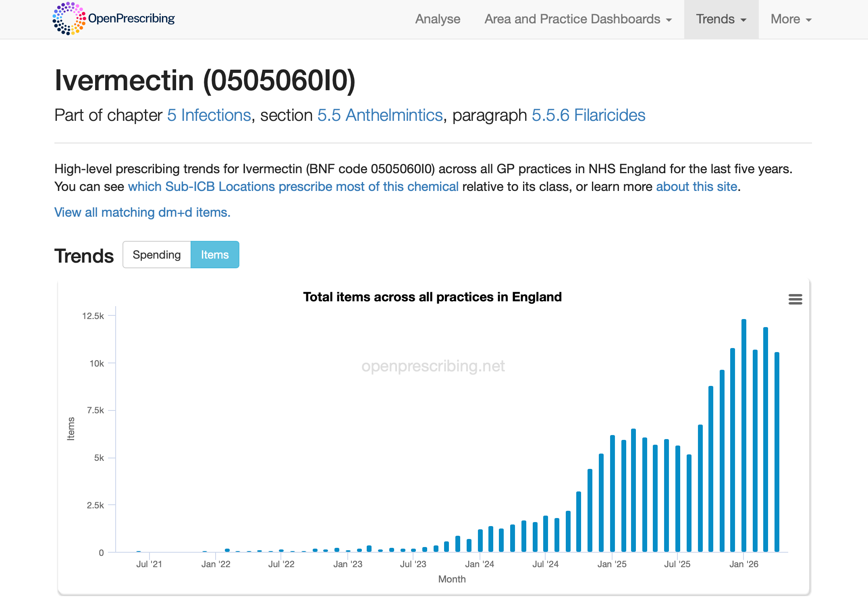Switch trends view to Spending
868x601 pixels.
tap(157, 255)
